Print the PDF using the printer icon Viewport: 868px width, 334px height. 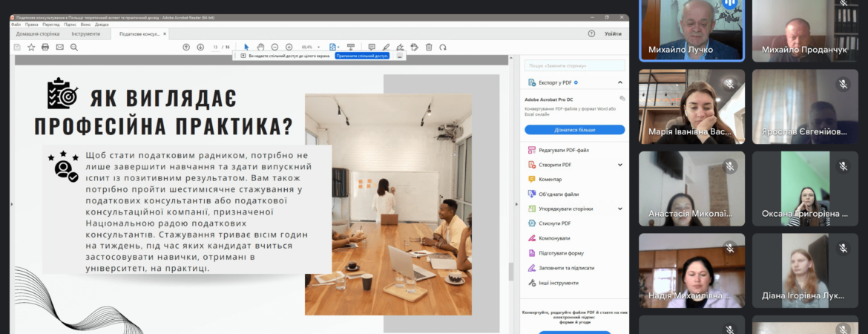pos(45,48)
